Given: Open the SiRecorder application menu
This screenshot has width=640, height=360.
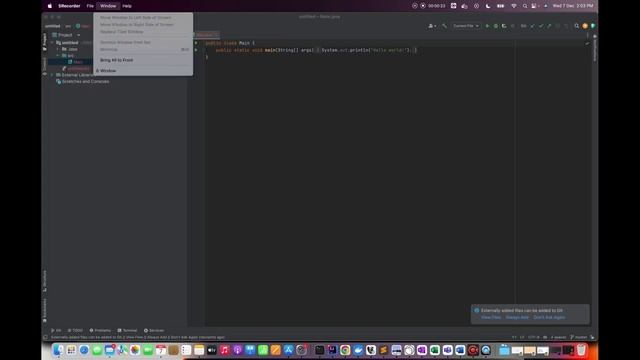Looking at the screenshot, I should [x=69, y=6].
